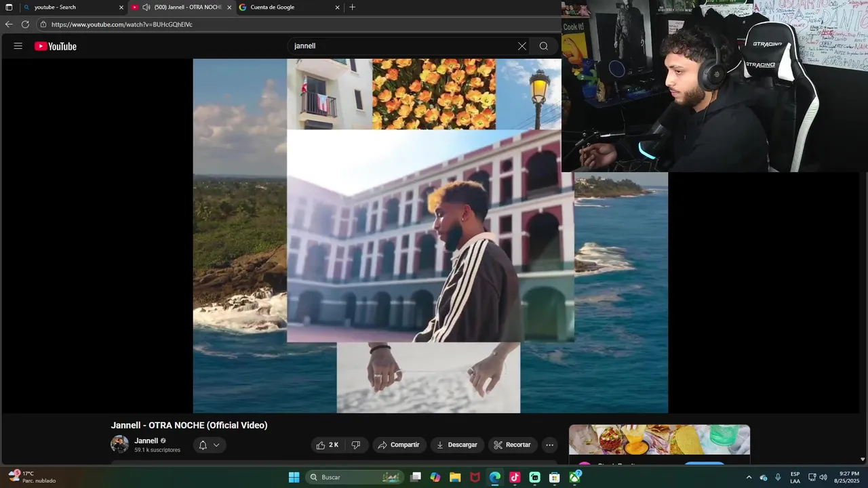868x488 pixels.
Task: Click the '59.1 k suscriptores' text
Action: [157, 450]
